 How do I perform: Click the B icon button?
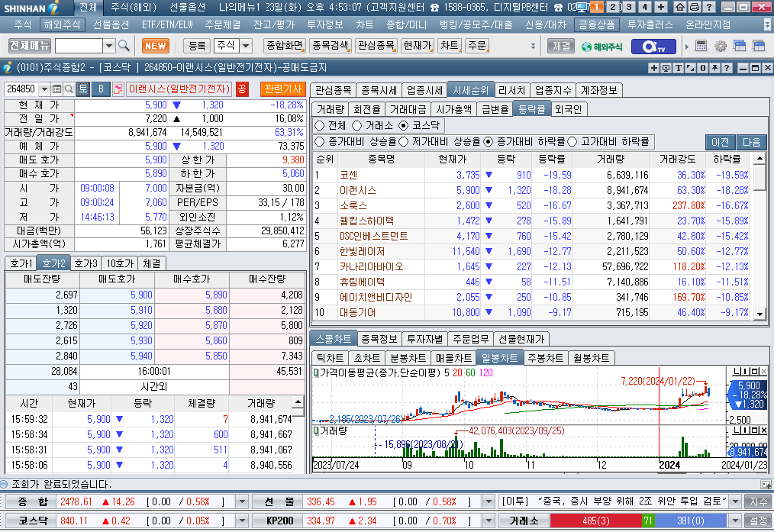pyautogui.click(x=102, y=89)
